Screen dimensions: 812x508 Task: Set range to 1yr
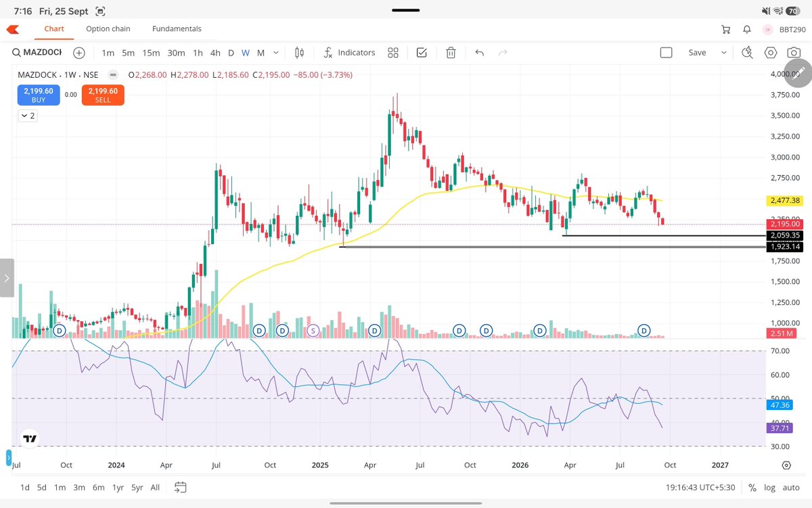point(118,487)
